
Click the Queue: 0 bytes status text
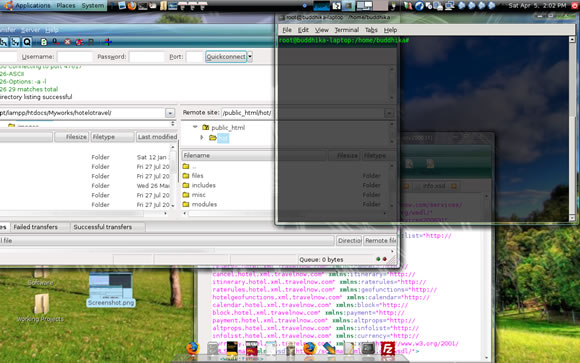pos(321,259)
